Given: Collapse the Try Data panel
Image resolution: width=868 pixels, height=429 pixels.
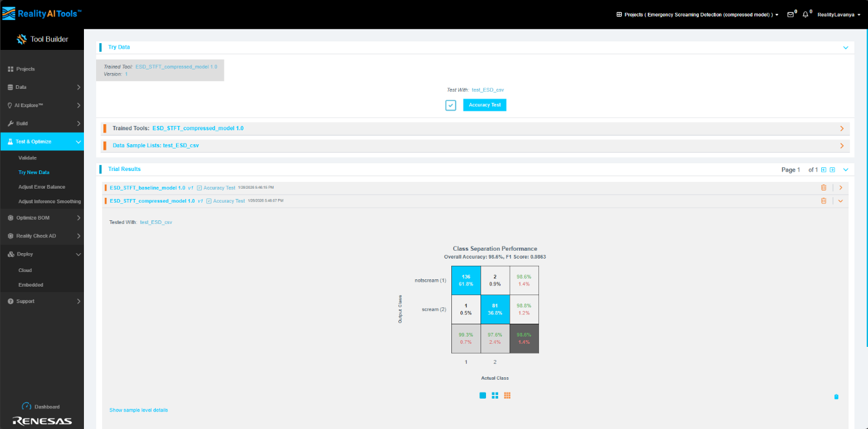Looking at the screenshot, I should 845,47.
